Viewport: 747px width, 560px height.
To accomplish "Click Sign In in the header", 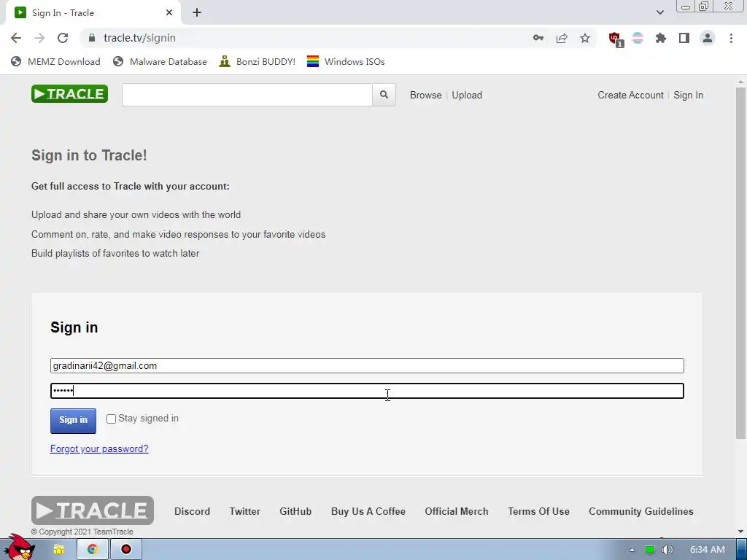I will (x=688, y=96).
